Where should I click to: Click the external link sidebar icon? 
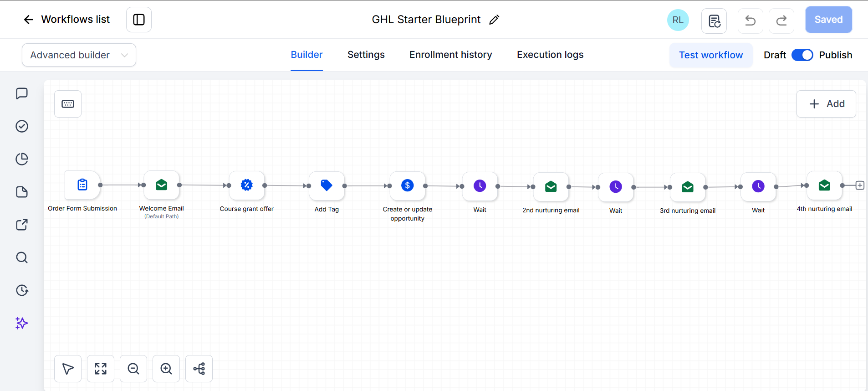point(22,225)
